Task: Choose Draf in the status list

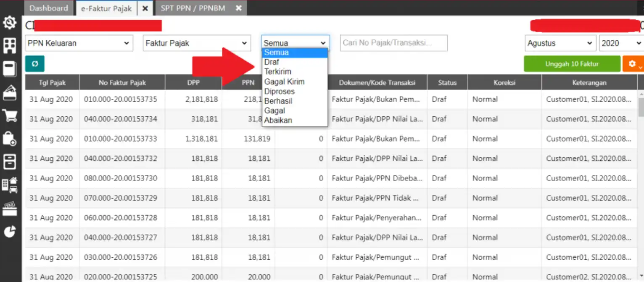Action: 294,62
